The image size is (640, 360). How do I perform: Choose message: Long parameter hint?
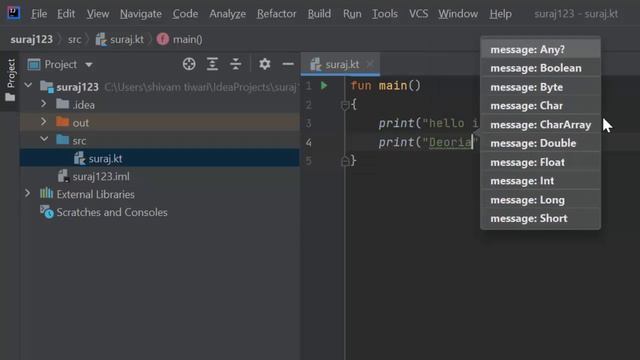click(x=540, y=200)
